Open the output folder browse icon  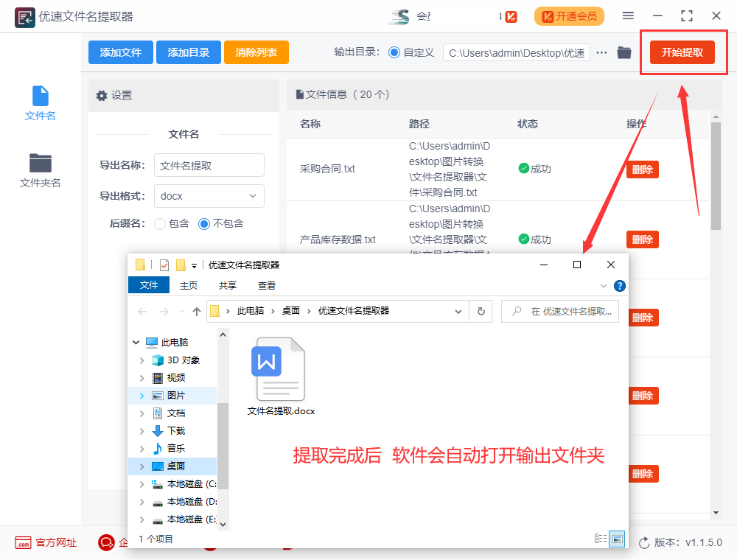click(624, 52)
